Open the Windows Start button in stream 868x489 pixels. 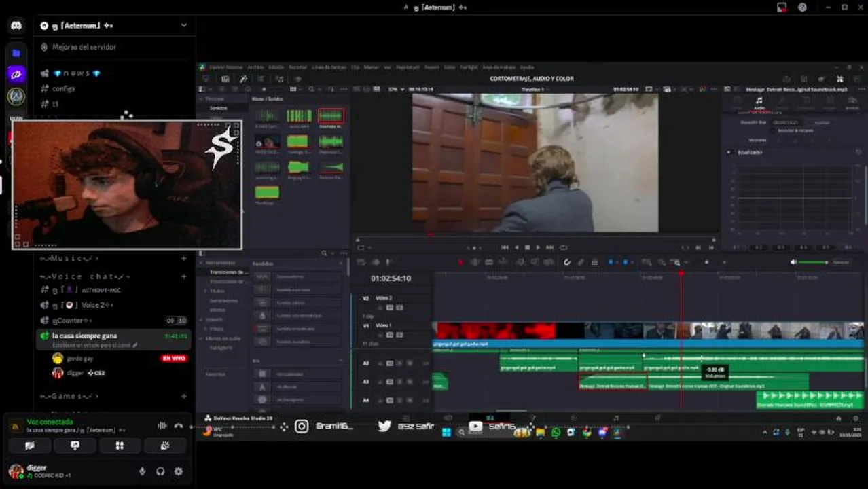click(x=447, y=432)
